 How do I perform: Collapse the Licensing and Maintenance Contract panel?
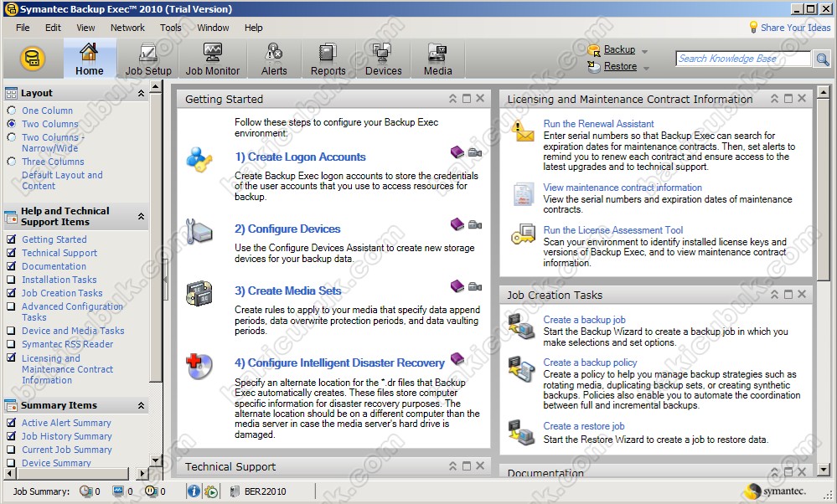click(x=774, y=99)
